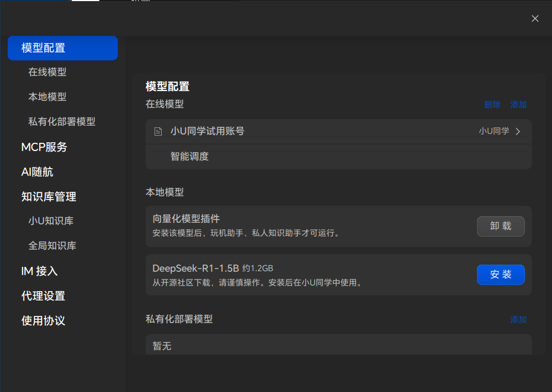This screenshot has width=552, height=392.
Task: Click the 约1.2GB size label
Action: pos(258,269)
